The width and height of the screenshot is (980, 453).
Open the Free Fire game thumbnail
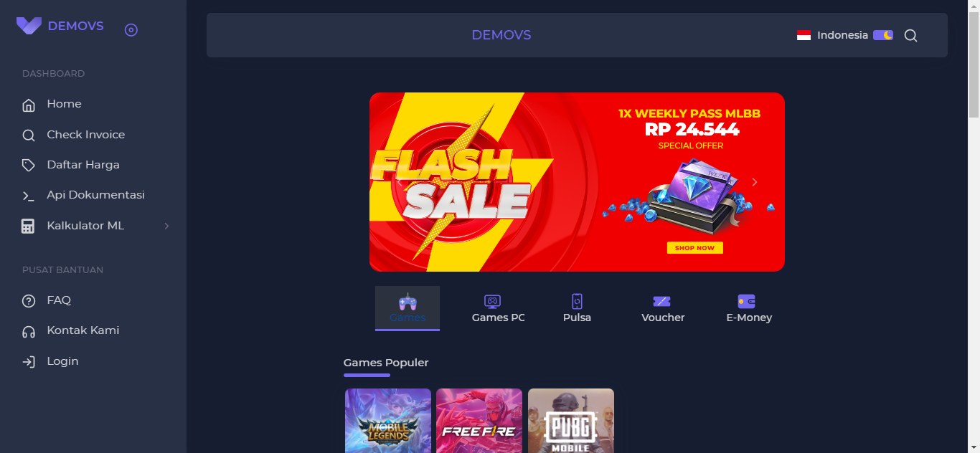[x=479, y=421]
